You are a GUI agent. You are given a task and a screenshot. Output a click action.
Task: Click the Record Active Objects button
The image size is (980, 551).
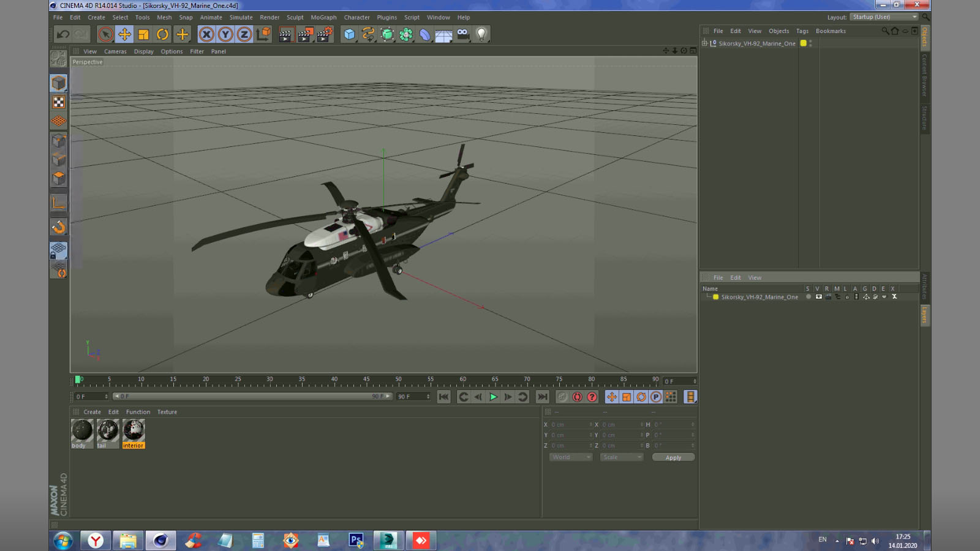562,397
